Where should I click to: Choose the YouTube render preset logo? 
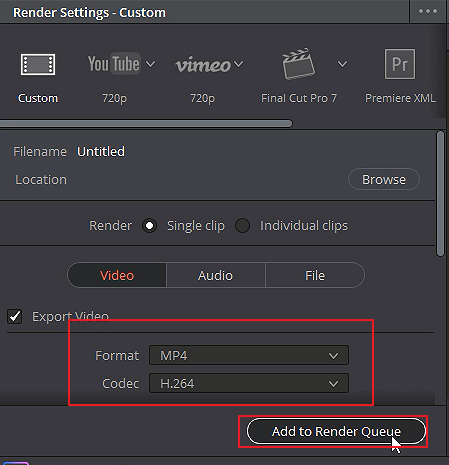[x=114, y=63]
